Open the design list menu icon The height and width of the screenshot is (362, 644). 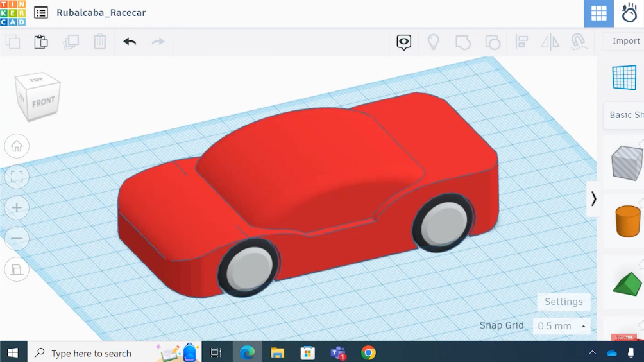pos(40,13)
